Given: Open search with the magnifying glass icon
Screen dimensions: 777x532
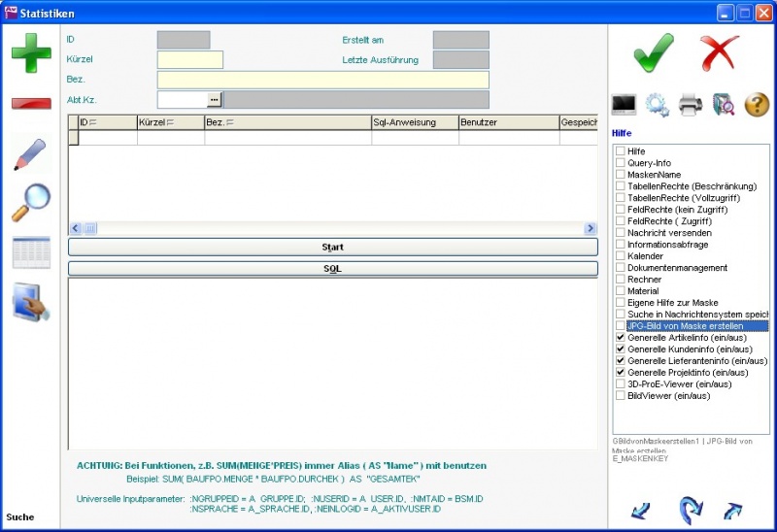Looking at the screenshot, I should click(31, 203).
